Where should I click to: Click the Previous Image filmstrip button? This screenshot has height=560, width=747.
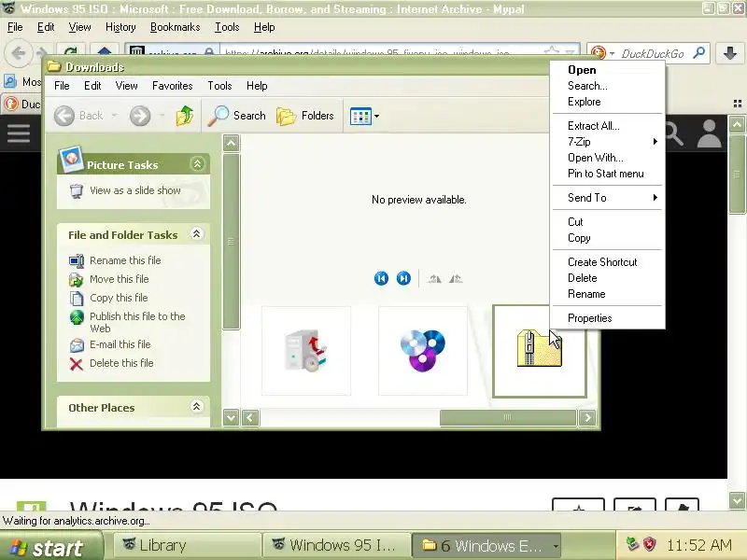click(x=381, y=278)
